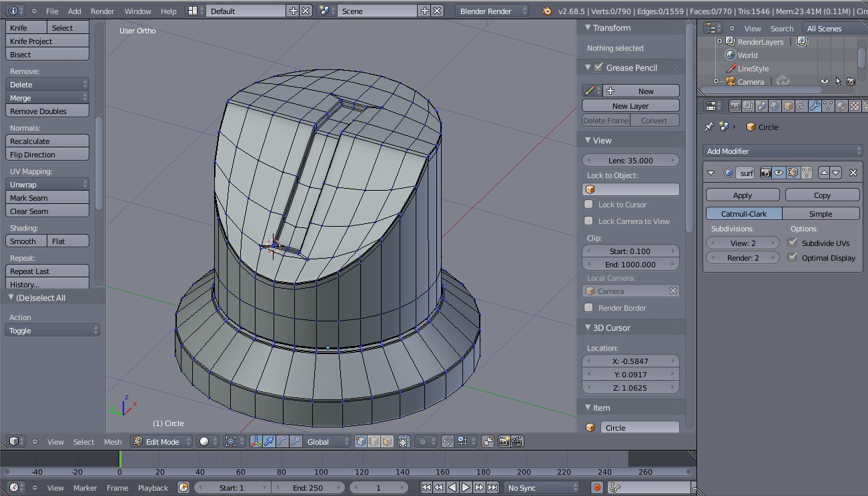Enable the Render Border checkbox
868x496 pixels.
(x=588, y=308)
